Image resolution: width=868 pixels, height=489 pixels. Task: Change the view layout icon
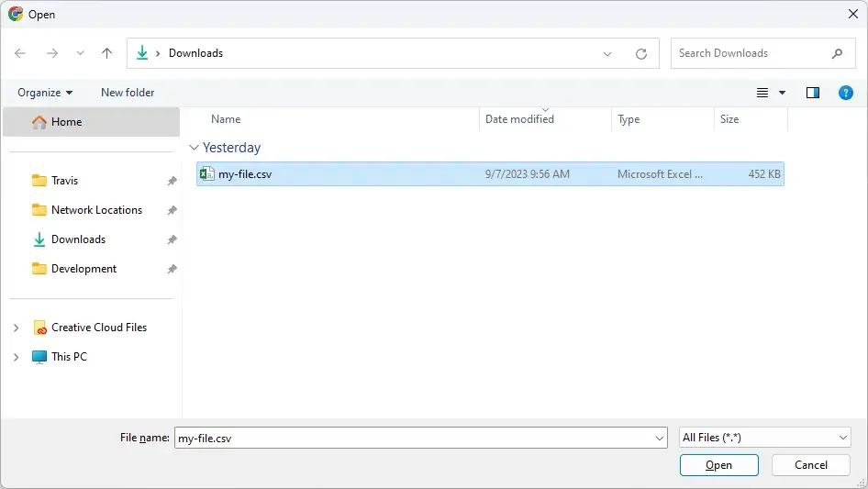coord(762,93)
